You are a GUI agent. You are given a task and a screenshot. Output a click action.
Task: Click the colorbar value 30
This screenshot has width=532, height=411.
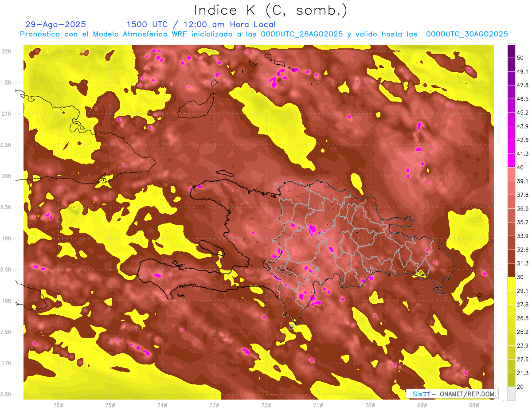(520, 277)
